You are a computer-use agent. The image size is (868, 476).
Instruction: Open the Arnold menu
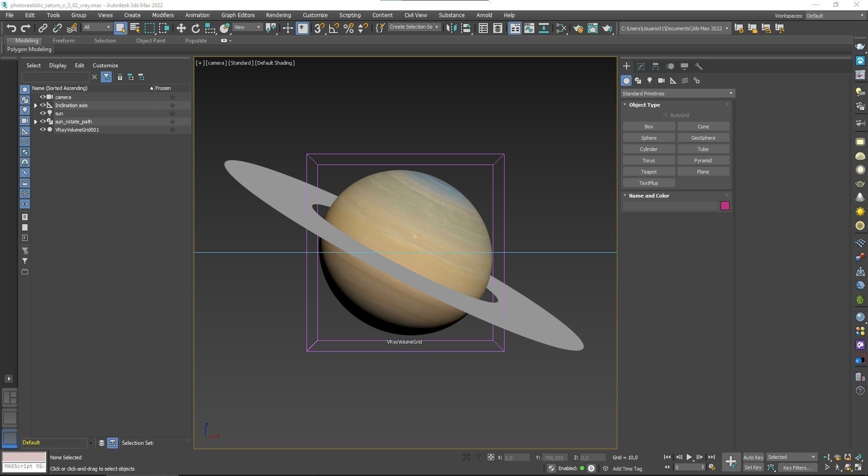484,15
